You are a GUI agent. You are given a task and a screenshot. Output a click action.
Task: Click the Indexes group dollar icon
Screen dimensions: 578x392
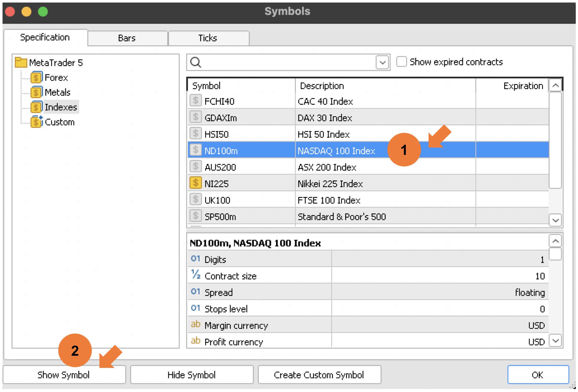[36, 107]
